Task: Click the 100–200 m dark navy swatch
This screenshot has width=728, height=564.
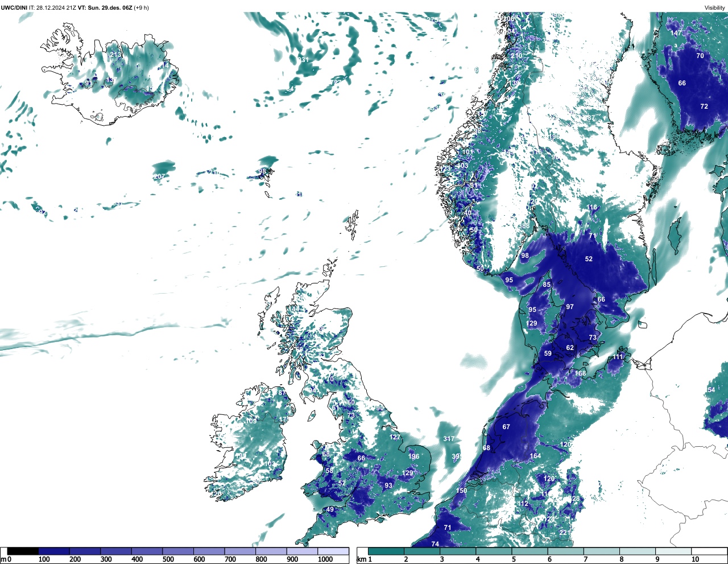Action: [x=54, y=551]
